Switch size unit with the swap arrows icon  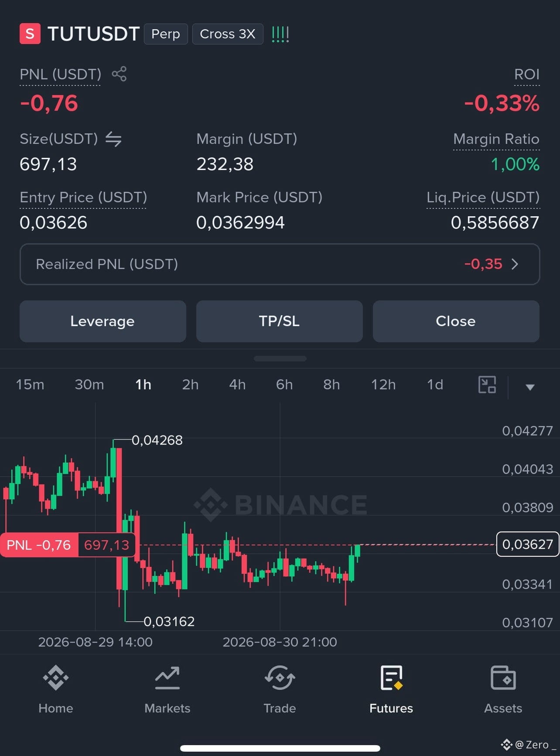pyautogui.click(x=113, y=139)
